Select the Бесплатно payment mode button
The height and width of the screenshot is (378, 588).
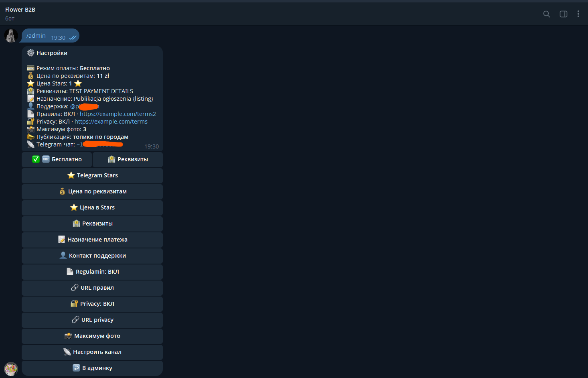57,159
